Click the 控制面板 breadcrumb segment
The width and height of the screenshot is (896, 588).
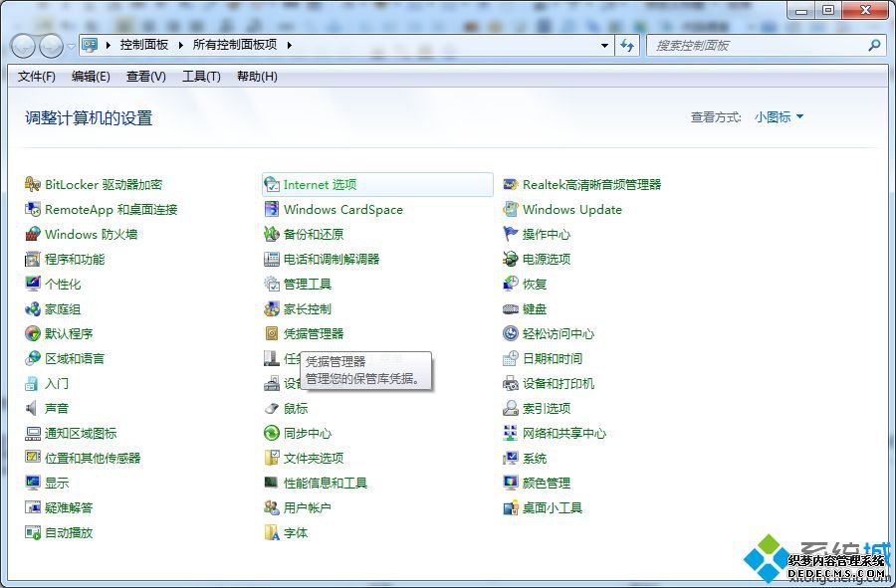(x=144, y=45)
